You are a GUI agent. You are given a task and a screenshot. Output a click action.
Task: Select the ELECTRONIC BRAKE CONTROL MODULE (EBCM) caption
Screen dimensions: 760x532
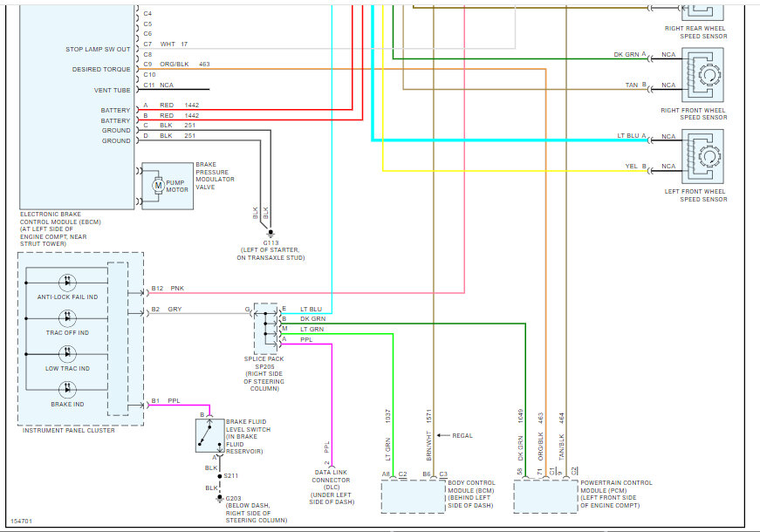point(60,229)
